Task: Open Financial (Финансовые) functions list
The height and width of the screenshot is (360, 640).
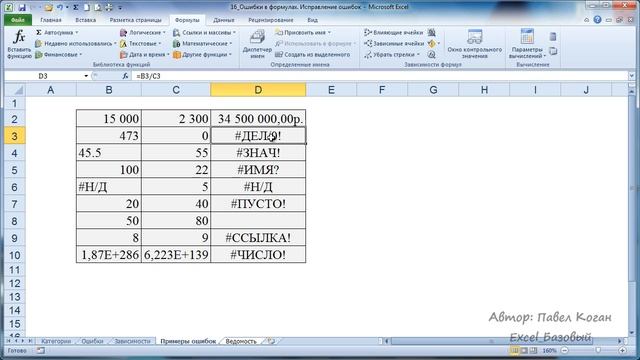Action: point(59,54)
